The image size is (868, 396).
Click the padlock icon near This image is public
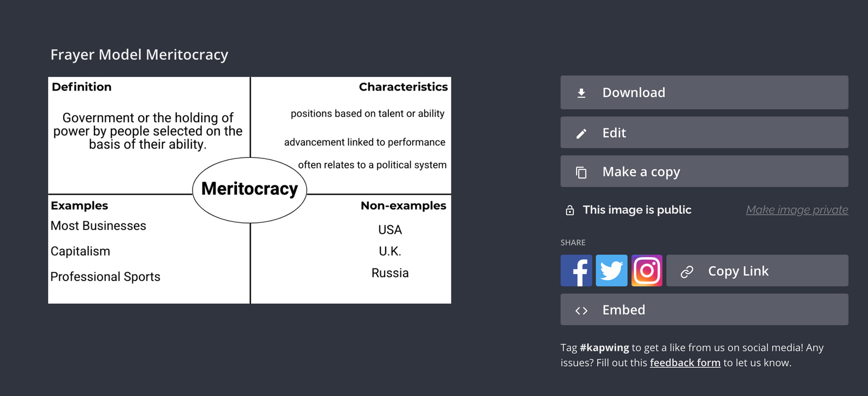pyautogui.click(x=570, y=209)
